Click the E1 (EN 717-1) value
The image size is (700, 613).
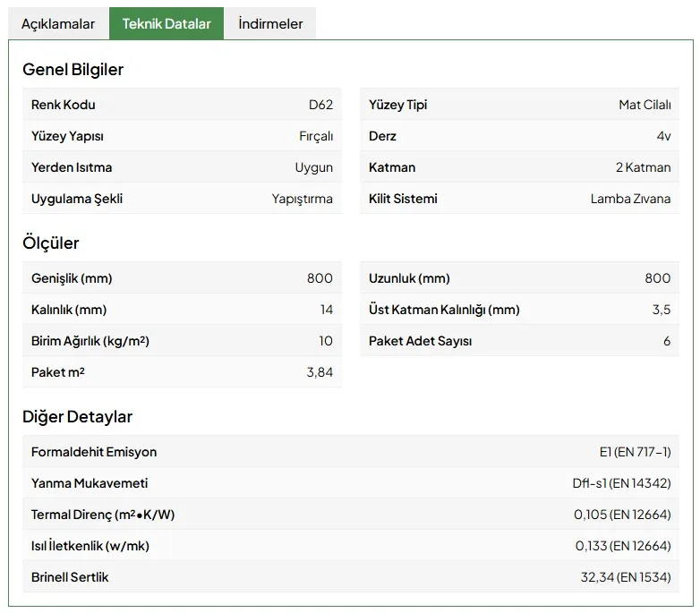pyautogui.click(x=635, y=452)
